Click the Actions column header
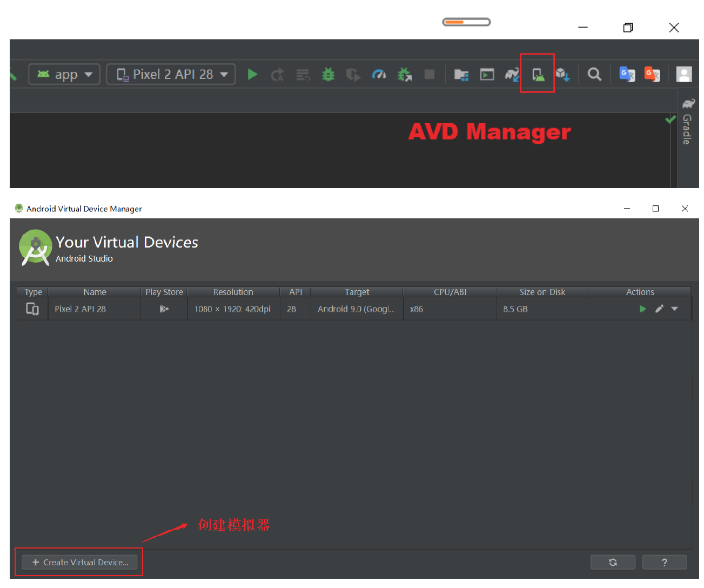 [640, 292]
